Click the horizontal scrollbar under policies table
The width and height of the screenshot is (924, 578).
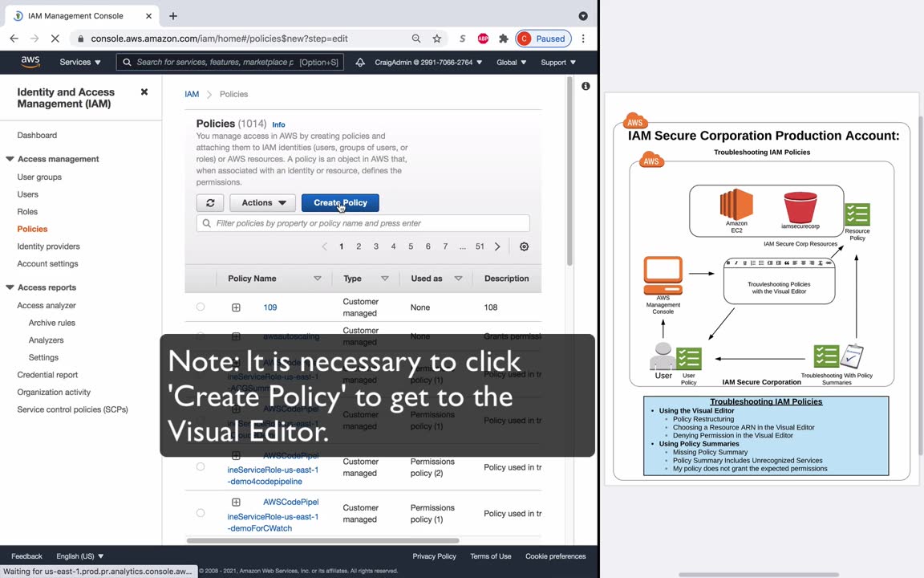point(323,540)
